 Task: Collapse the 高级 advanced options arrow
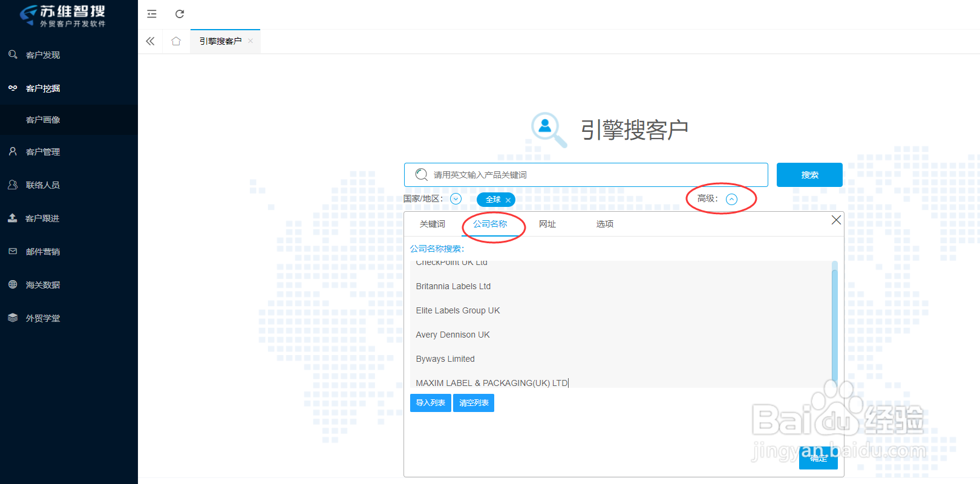[731, 199]
